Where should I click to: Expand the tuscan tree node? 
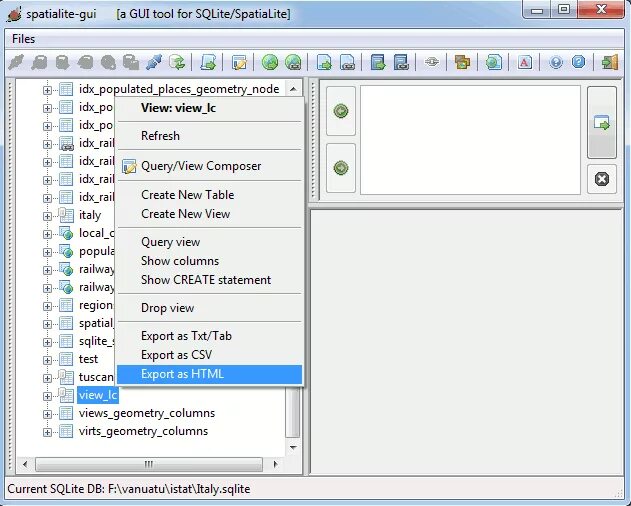[x=47, y=378]
